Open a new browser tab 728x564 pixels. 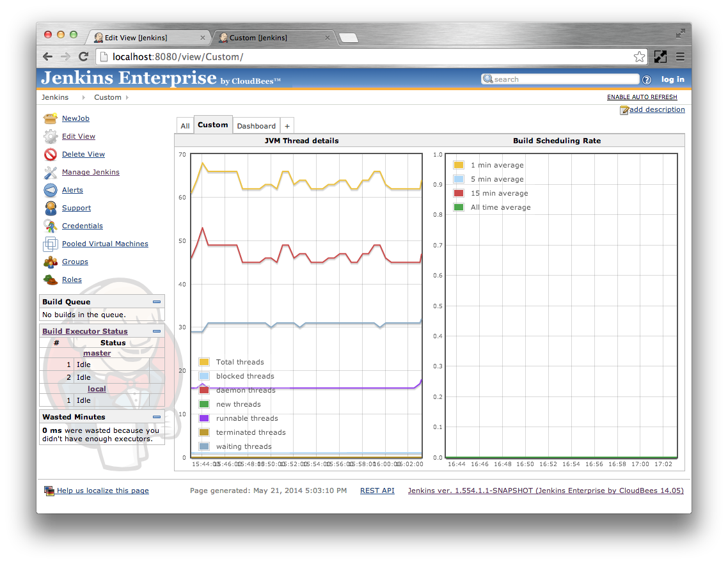(349, 38)
